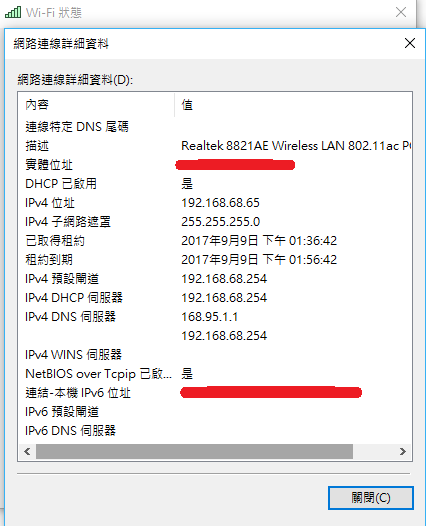Screen dimensions: 426x526
Task: Select the DHCP 已啟用 row
Action: pos(215,184)
